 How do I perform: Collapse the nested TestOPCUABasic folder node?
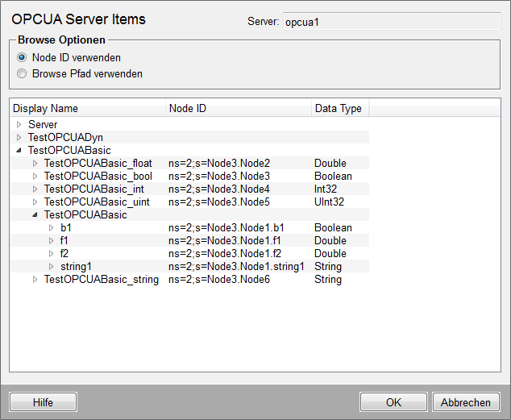point(35,215)
